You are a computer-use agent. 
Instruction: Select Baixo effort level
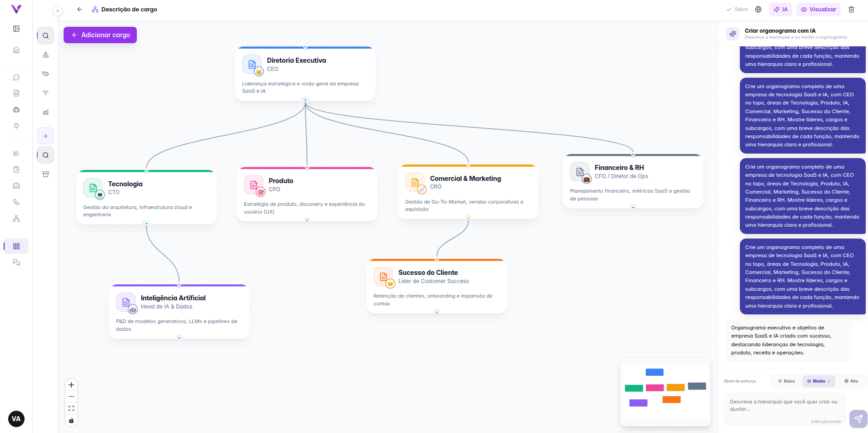click(786, 381)
